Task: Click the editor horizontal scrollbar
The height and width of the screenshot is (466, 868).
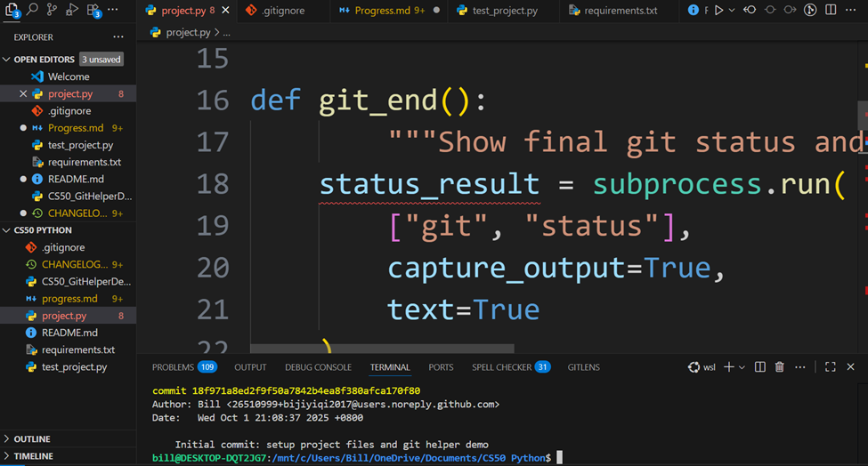Action: click(x=382, y=349)
